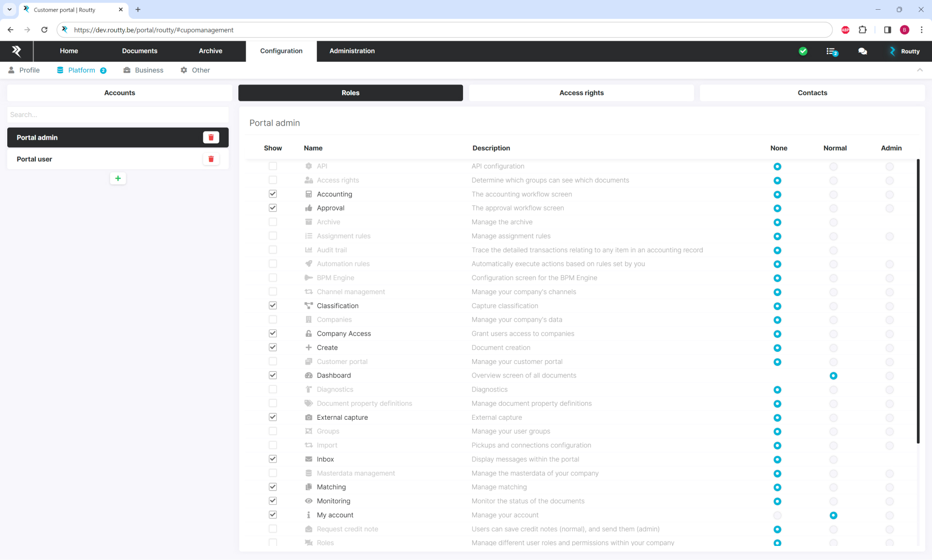The width and height of the screenshot is (932, 560).
Task: Switch to Access rights tab
Action: click(x=581, y=93)
